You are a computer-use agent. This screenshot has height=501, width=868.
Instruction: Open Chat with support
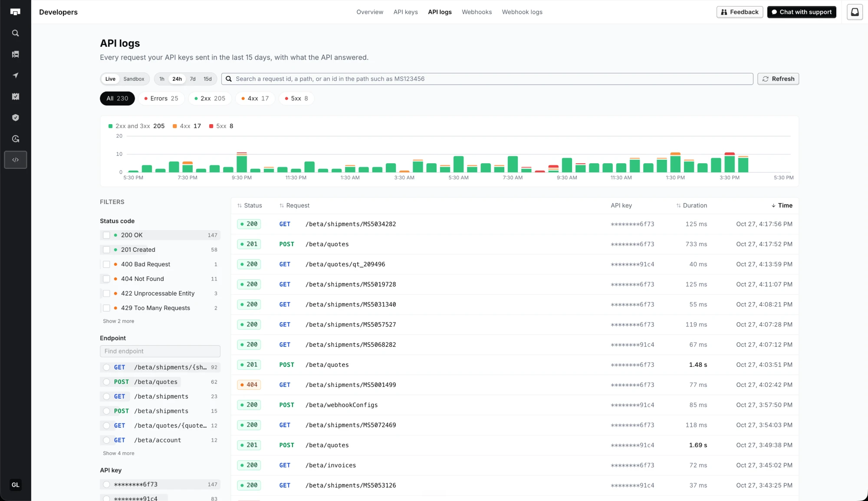pyautogui.click(x=802, y=12)
